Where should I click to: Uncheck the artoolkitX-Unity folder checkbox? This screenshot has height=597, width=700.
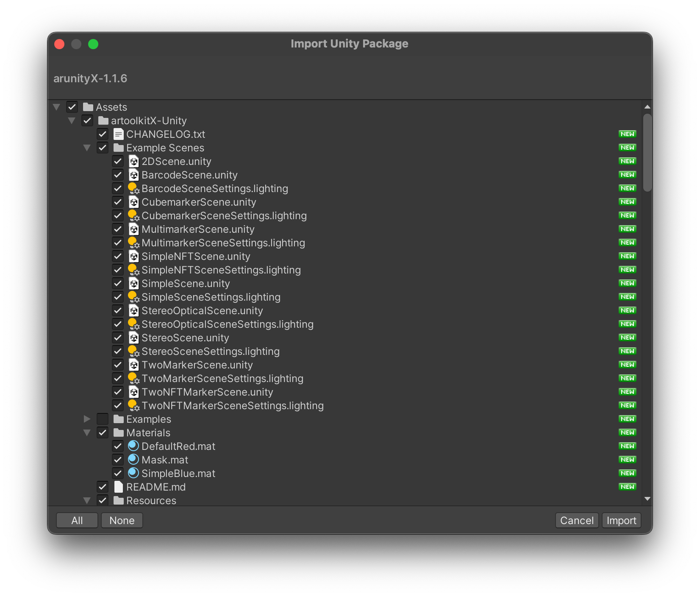[x=87, y=120]
